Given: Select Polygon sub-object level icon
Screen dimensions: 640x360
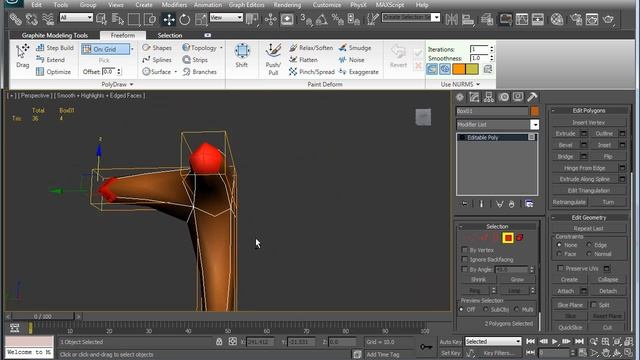Looking at the screenshot, I should point(508,238).
